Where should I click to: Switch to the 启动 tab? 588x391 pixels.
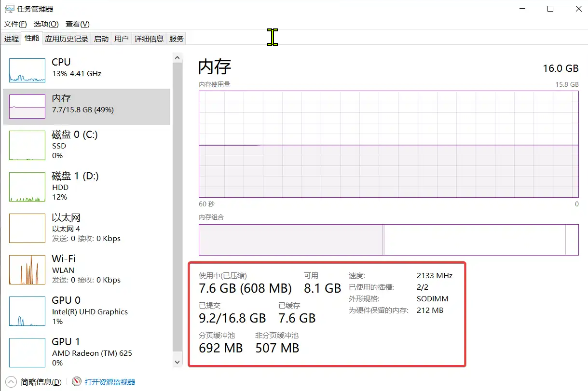tap(101, 39)
